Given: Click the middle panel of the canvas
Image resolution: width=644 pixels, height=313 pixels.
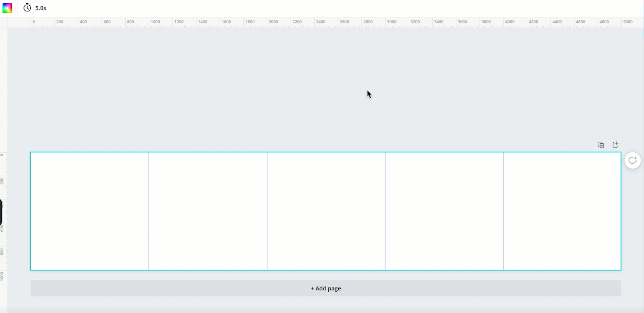Looking at the screenshot, I should (x=326, y=211).
